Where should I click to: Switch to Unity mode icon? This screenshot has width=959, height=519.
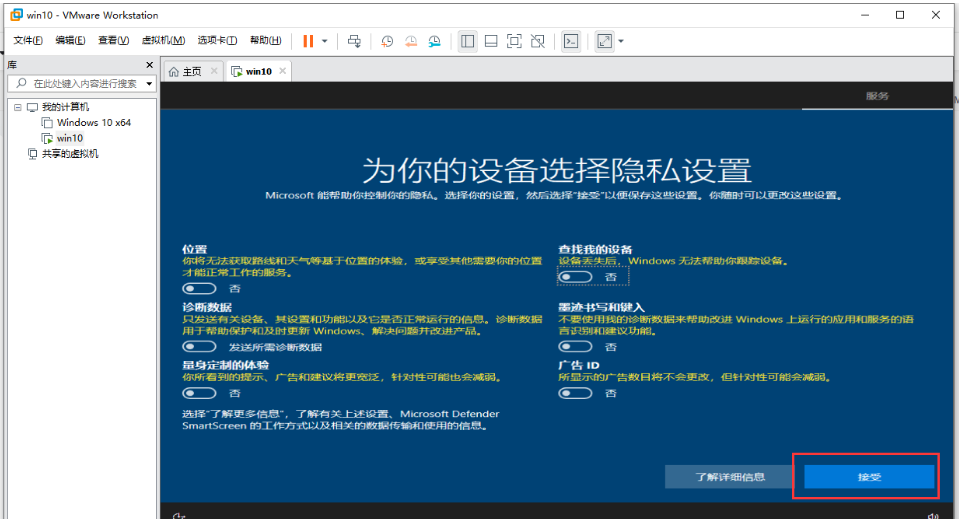coord(538,41)
